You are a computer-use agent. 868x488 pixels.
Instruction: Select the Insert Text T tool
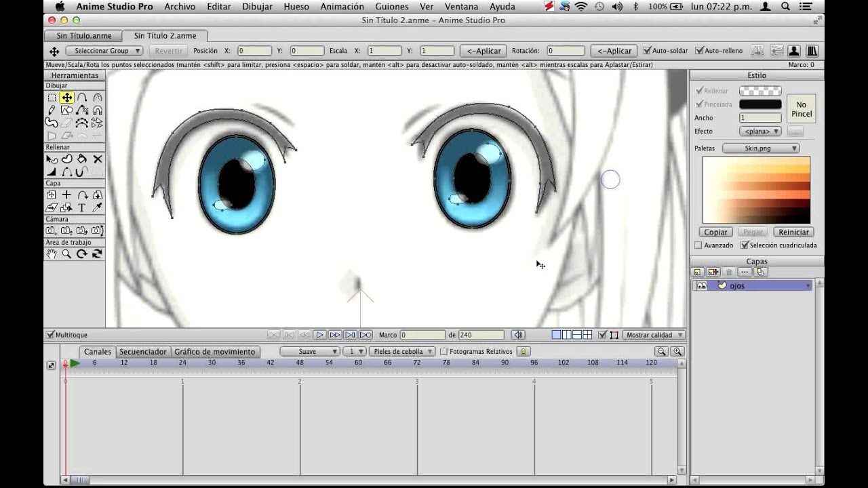(82, 207)
